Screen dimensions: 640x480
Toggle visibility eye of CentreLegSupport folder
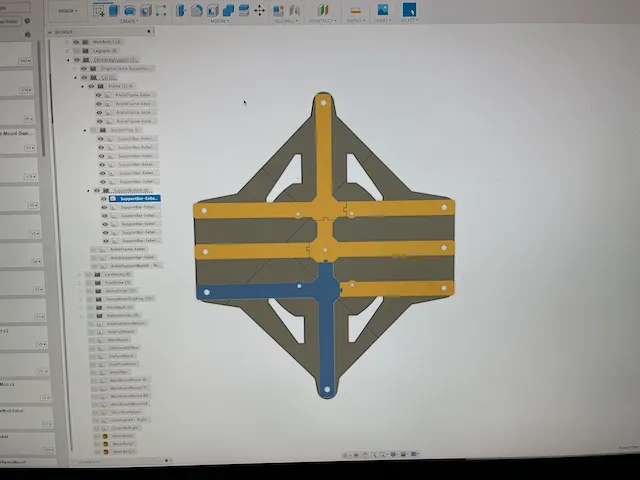(x=77, y=60)
